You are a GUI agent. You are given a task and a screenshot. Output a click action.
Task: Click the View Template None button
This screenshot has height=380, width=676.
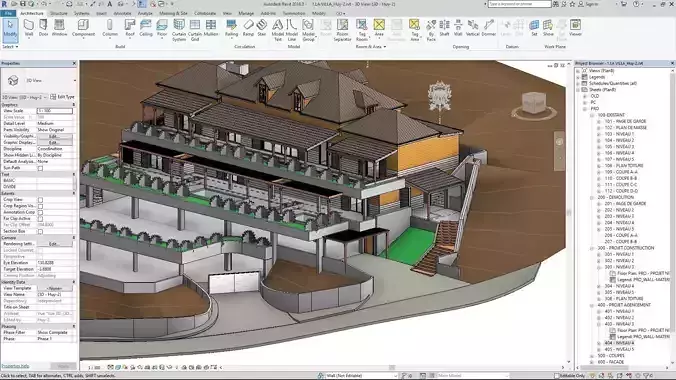pos(54,288)
